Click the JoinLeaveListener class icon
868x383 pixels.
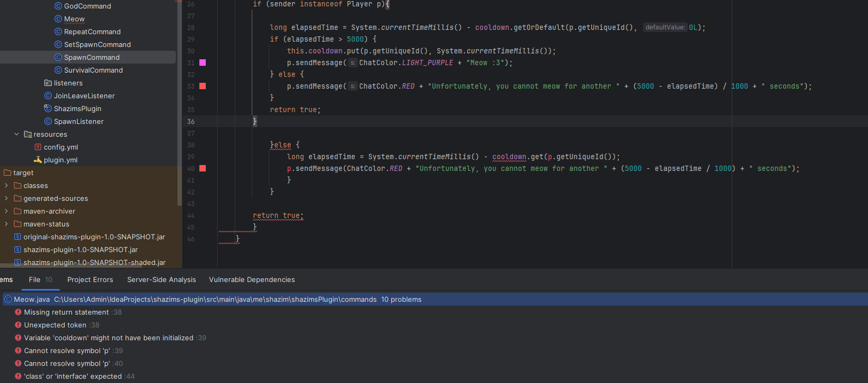click(48, 96)
